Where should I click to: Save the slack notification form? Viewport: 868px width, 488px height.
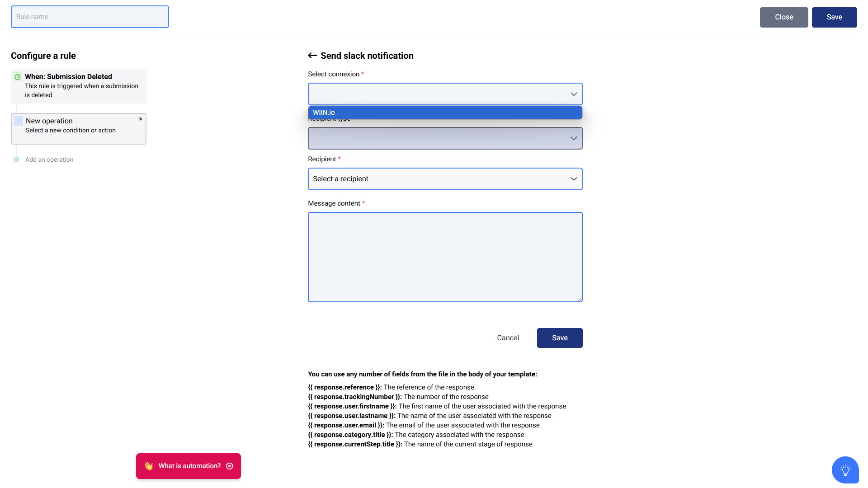pyautogui.click(x=560, y=338)
